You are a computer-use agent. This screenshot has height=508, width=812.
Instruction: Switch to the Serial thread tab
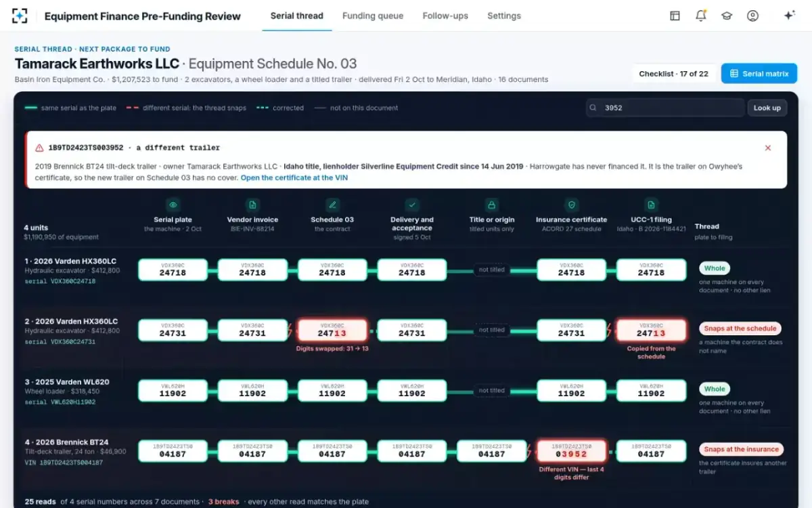click(x=296, y=16)
